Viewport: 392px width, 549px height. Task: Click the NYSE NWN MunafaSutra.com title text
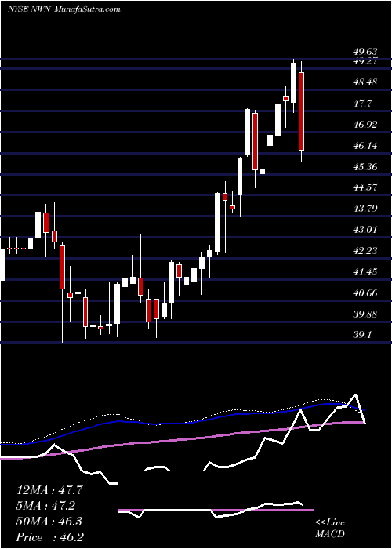click(x=64, y=9)
